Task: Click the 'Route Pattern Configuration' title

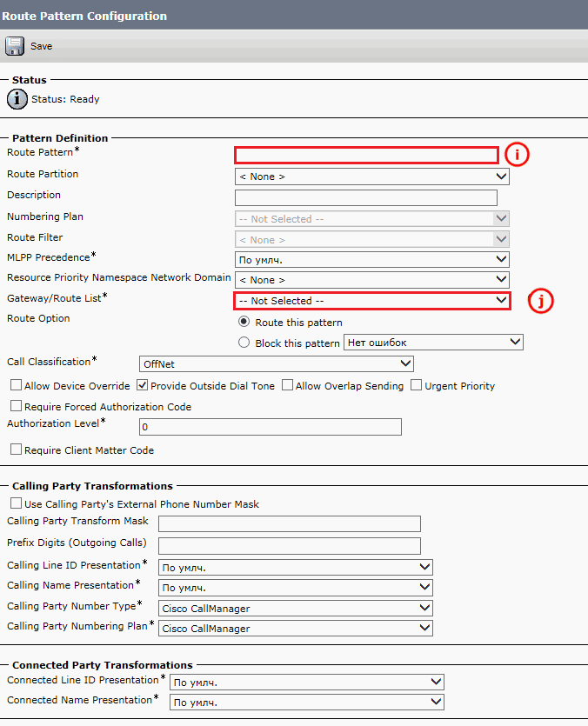Action: point(84,16)
